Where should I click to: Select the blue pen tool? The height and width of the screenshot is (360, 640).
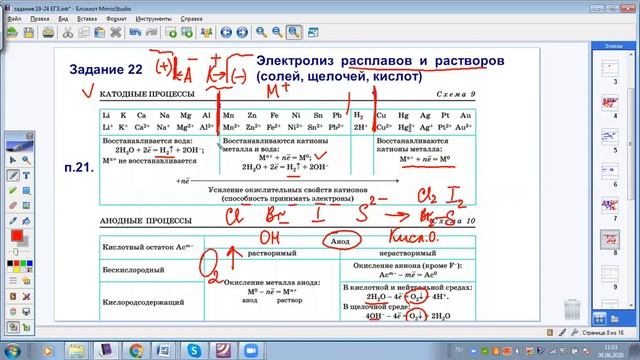point(13,221)
